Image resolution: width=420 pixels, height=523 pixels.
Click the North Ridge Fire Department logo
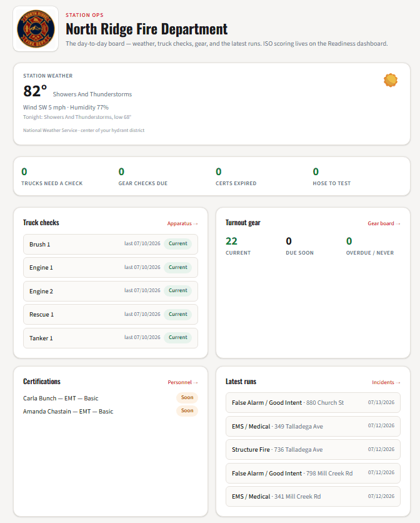click(x=36, y=29)
